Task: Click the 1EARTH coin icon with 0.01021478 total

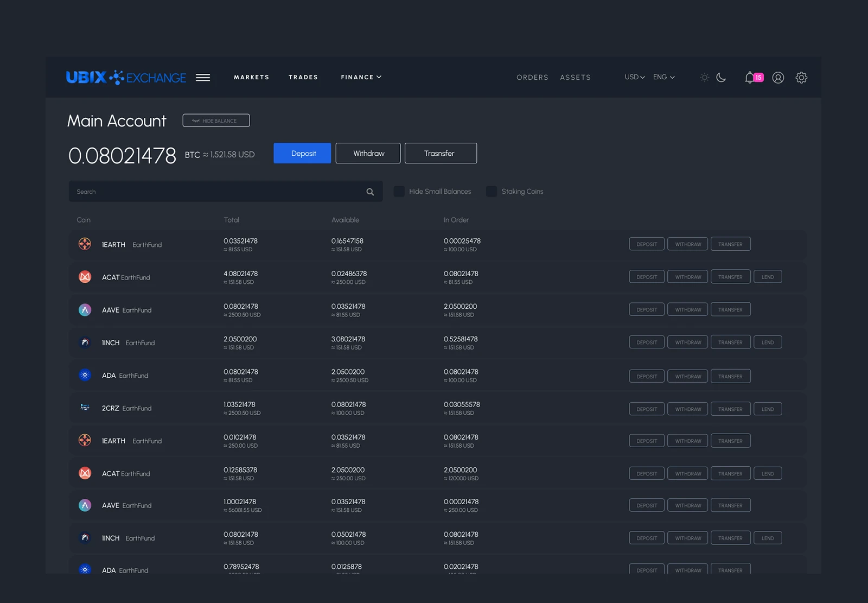Action: (85, 440)
